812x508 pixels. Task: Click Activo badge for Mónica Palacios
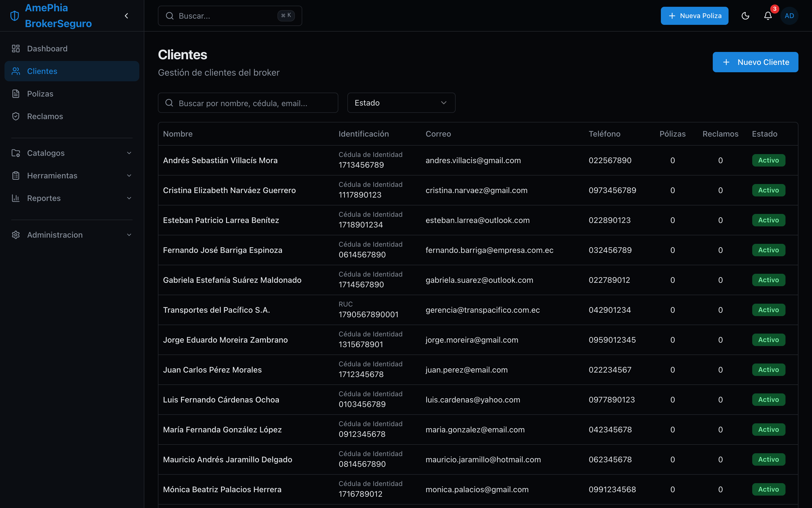(x=768, y=489)
